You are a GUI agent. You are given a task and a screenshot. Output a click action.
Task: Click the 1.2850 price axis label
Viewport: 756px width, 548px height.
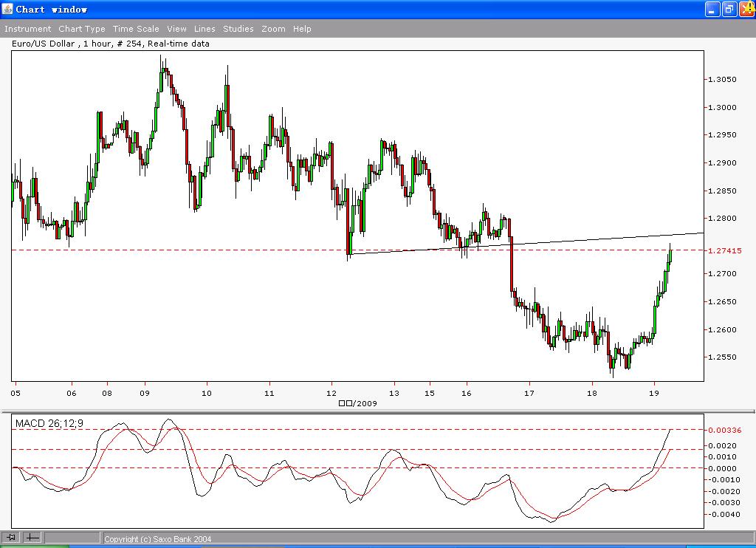(x=722, y=191)
